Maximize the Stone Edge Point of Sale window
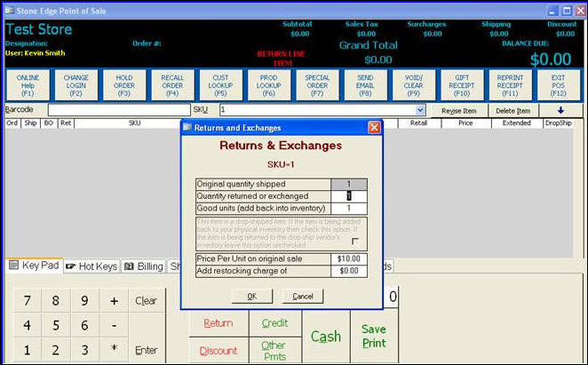This screenshot has width=588, height=365. [567, 11]
